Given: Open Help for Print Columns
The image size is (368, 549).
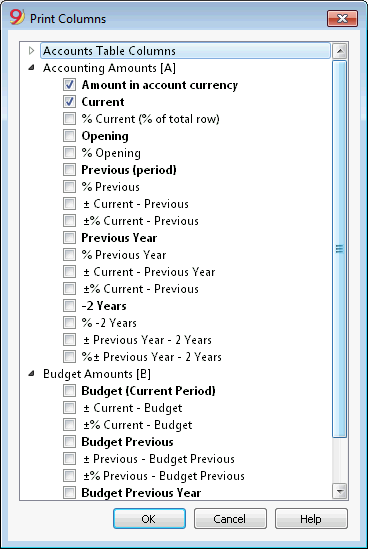Looking at the screenshot, I should (x=311, y=519).
